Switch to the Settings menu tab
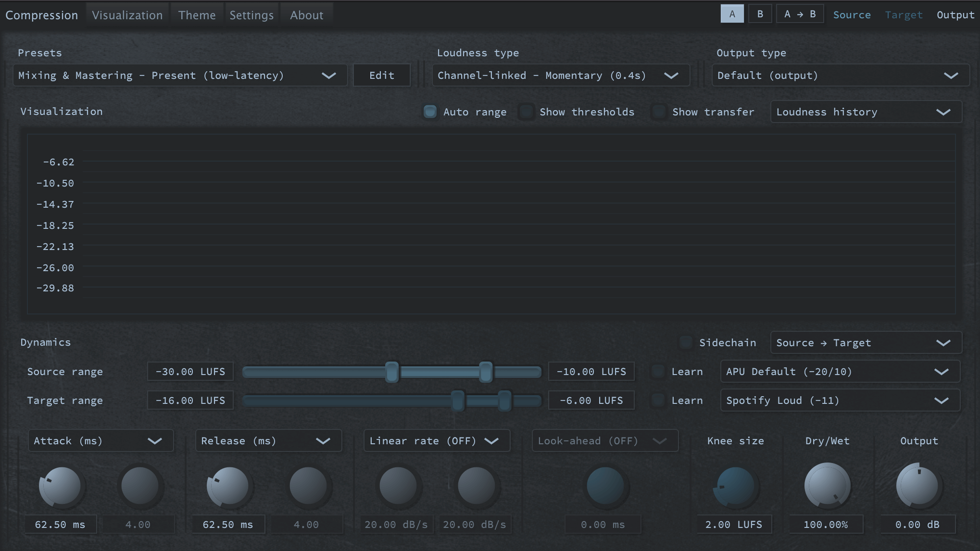980x551 pixels. click(251, 14)
